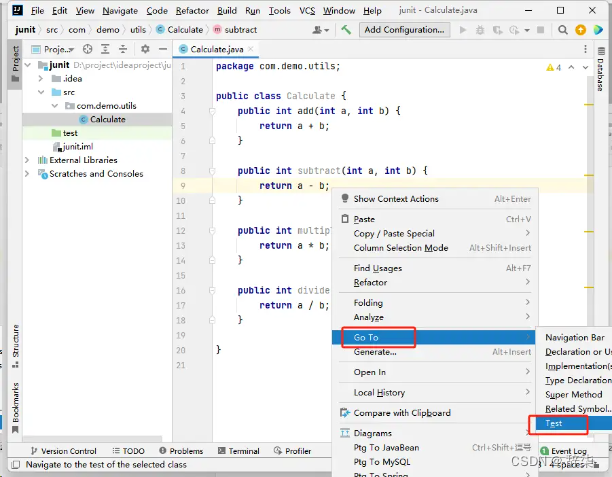Viewport: 612px width, 477px height.
Task: Open the Problems tool window
Action: (x=181, y=451)
